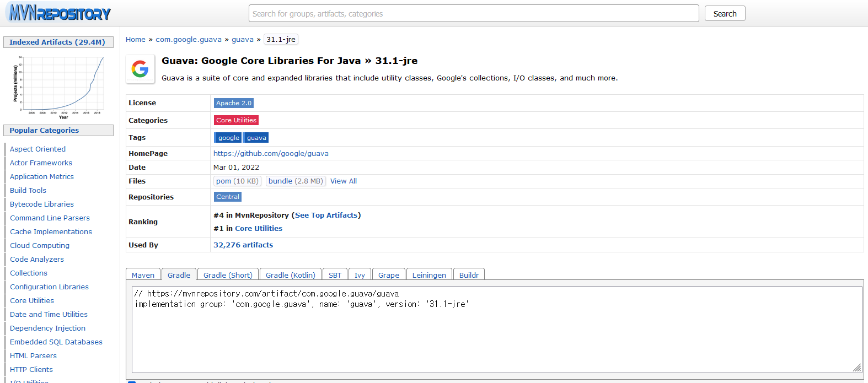
Task: Open Date and Time Utilities category
Action: pyautogui.click(x=49, y=314)
